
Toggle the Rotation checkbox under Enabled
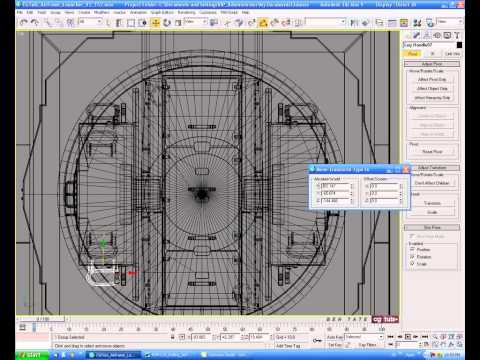pos(412,257)
